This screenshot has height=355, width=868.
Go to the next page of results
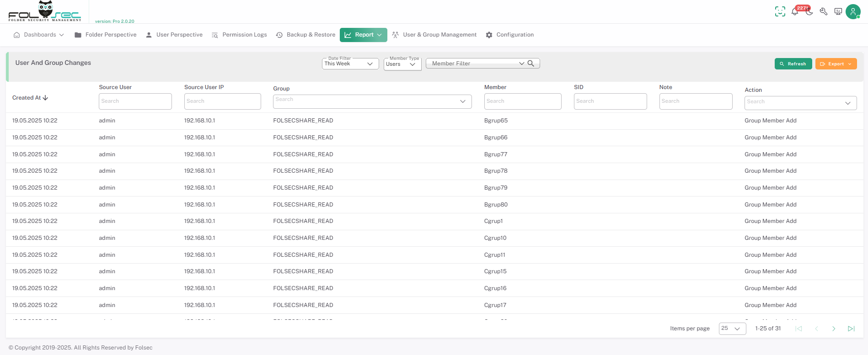point(834,329)
